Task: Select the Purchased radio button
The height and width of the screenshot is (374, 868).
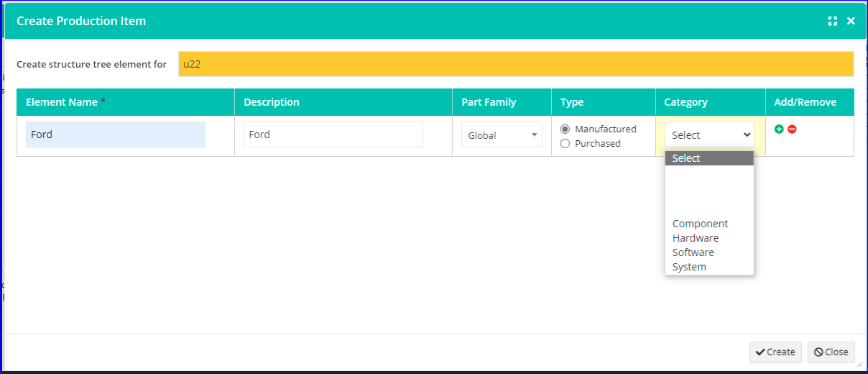Action: click(565, 143)
